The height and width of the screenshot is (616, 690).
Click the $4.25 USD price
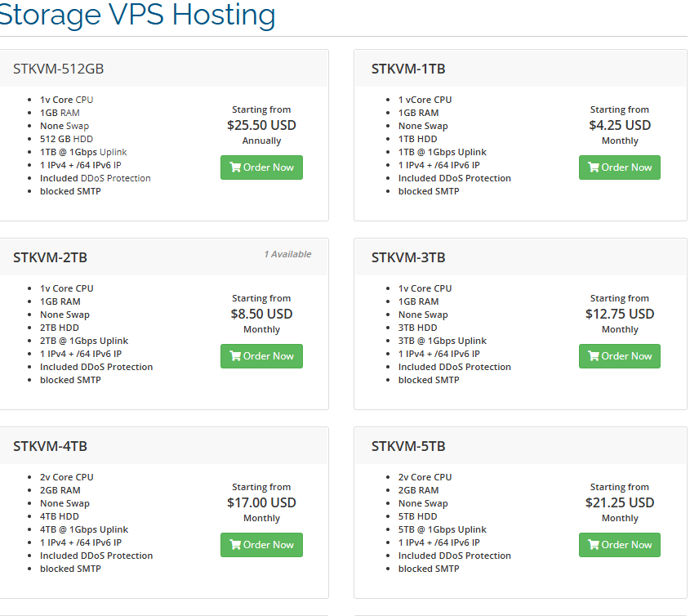[x=620, y=126]
